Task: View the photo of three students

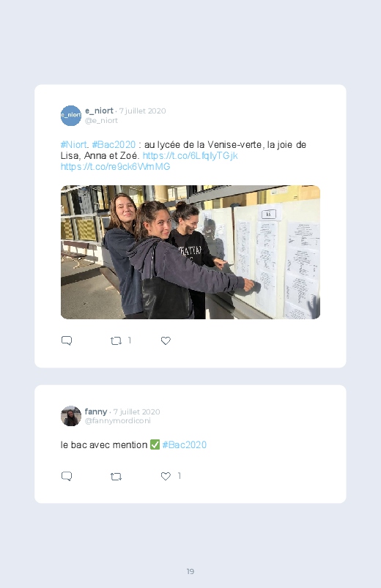Action: coord(190,252)
